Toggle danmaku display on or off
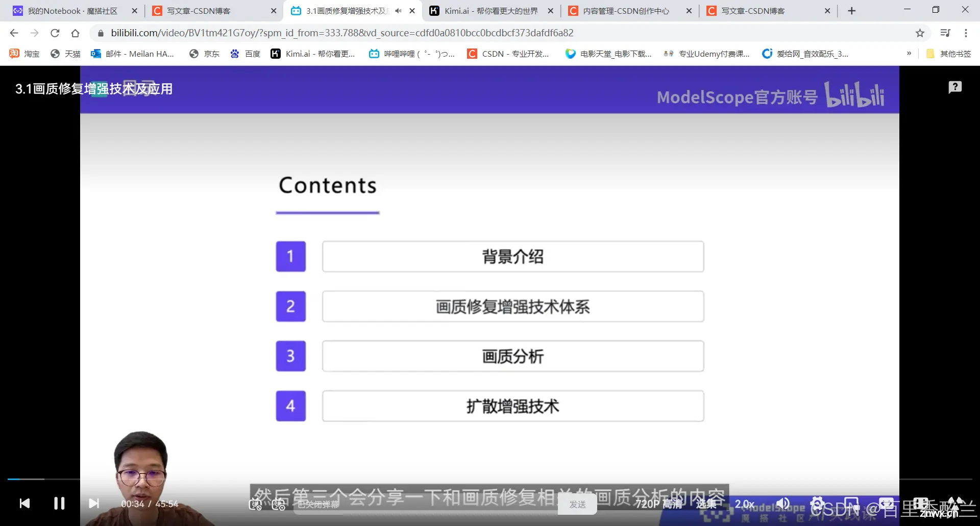Image resolution: width=980 pixels, height=526 pixels. pyautogui.click(x=255, y=505)
